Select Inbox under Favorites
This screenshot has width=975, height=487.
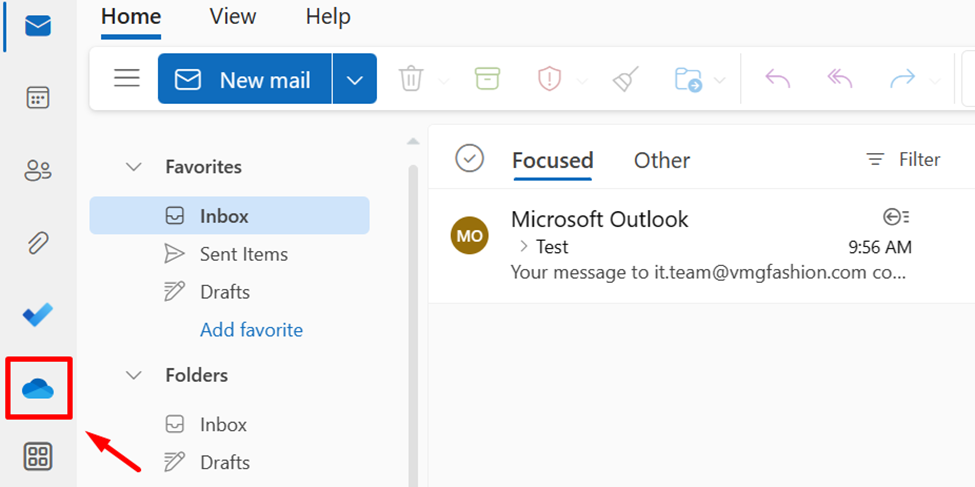(x=229, y=216)
